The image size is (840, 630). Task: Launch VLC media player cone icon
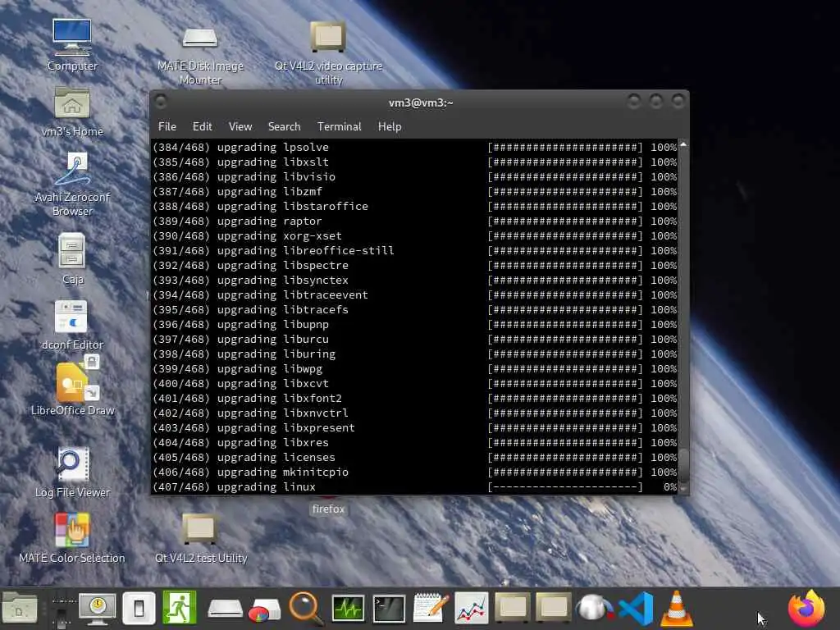[676, 609]
